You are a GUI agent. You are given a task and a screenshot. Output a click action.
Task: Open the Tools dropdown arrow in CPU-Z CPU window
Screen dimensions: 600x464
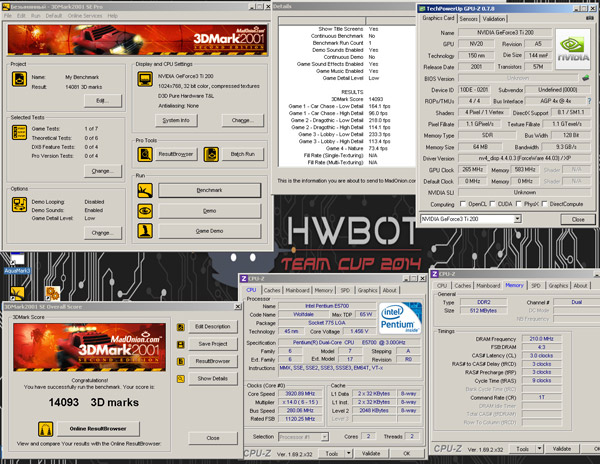(348, 453)
